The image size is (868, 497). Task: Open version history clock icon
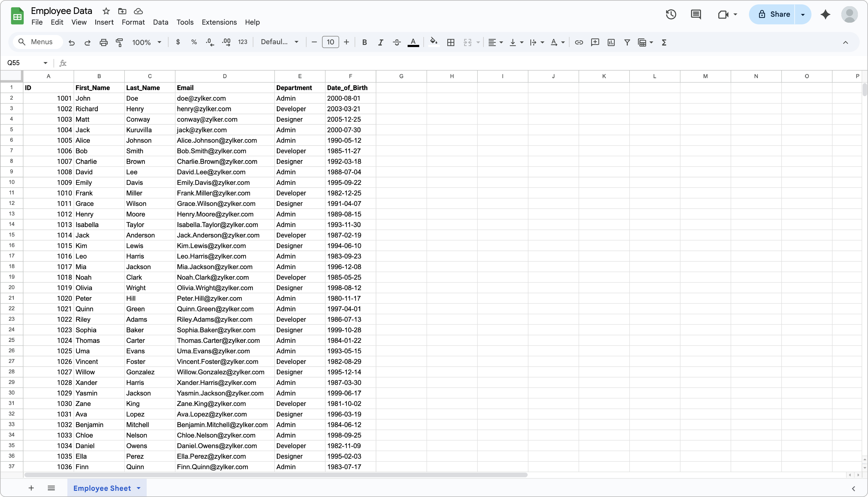(671, 14)
